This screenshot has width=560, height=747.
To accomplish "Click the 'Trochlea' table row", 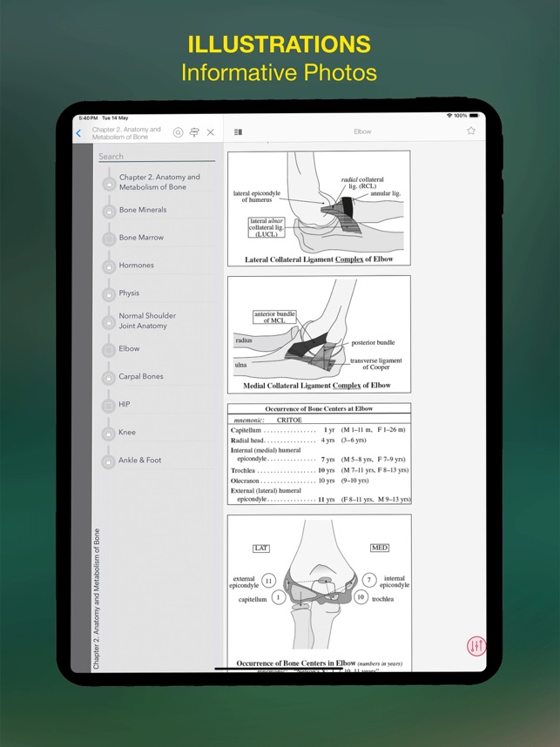I will pyautogui.click(x=320, y=470).
